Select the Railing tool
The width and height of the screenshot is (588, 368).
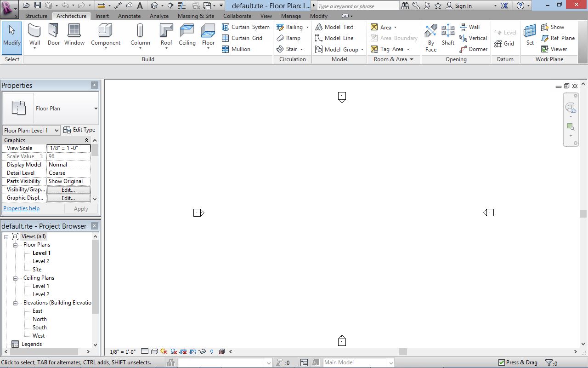coord(291,27)
